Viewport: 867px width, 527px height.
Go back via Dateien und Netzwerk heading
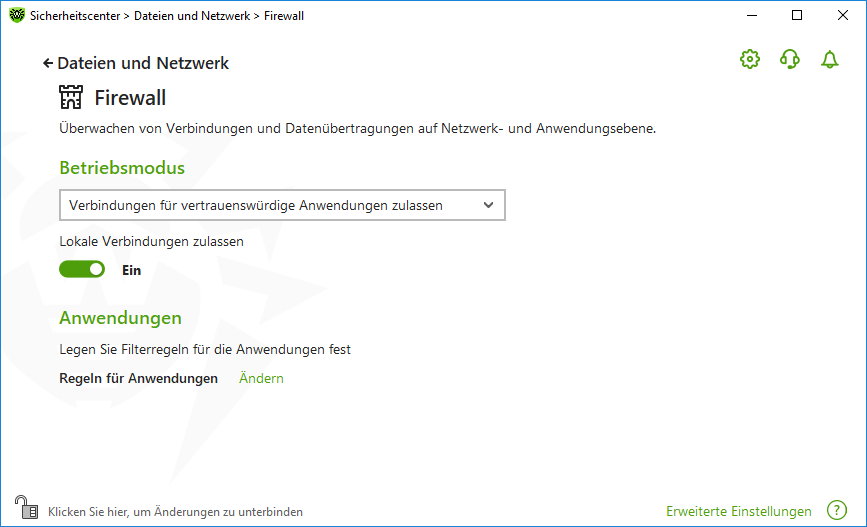coord(143,63)
